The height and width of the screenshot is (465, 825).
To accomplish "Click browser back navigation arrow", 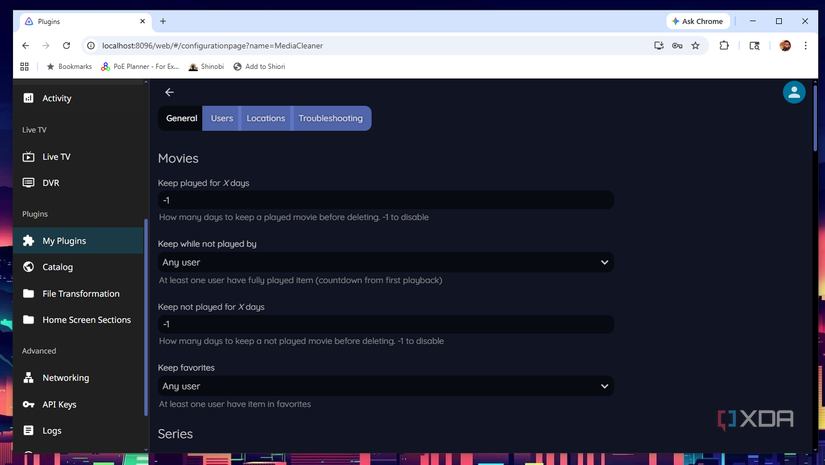I will click(25, 46).
